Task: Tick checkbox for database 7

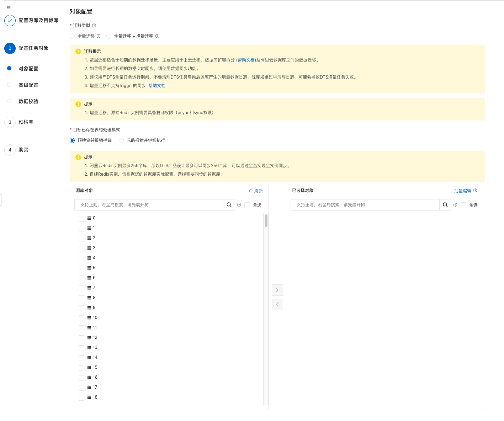Action: 81,288
